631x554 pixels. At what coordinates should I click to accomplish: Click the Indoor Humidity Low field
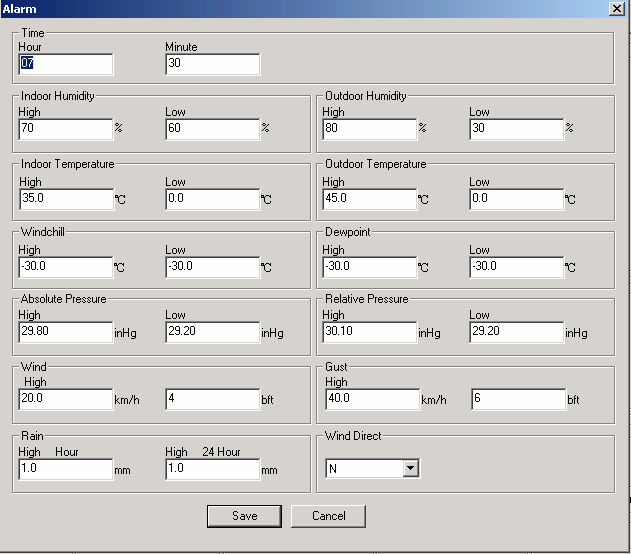click(x=213, y=129)
